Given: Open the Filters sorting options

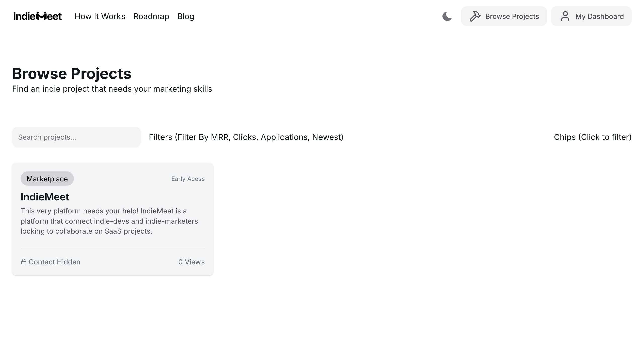Looking at the screenshot, I should (x=246, y=137).
